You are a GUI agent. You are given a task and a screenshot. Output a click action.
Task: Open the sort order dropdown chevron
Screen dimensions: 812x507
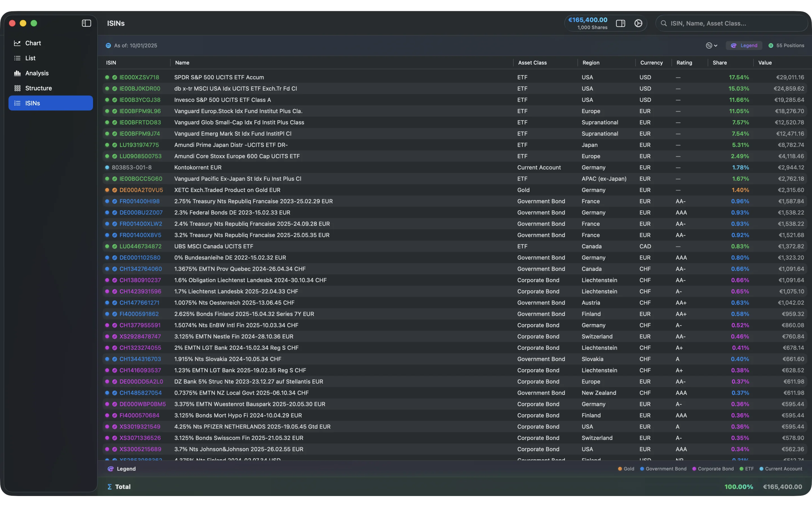(x=715, y=45)
